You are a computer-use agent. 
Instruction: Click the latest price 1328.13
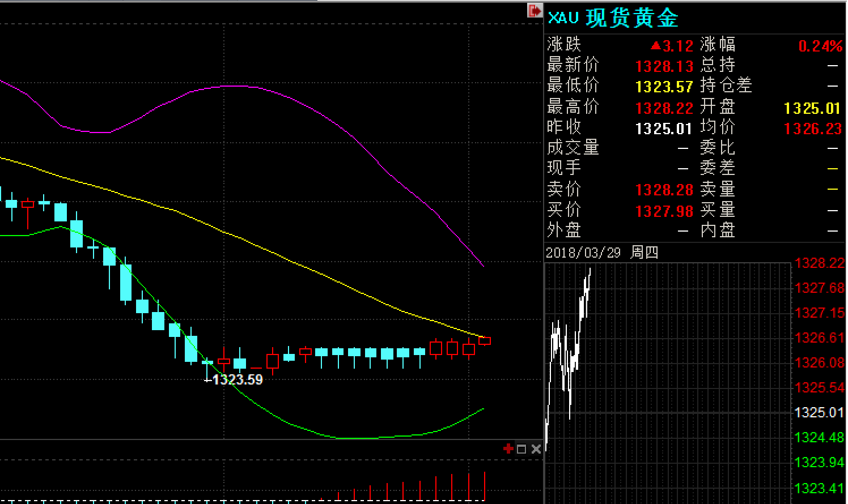[x=664, y=67]
